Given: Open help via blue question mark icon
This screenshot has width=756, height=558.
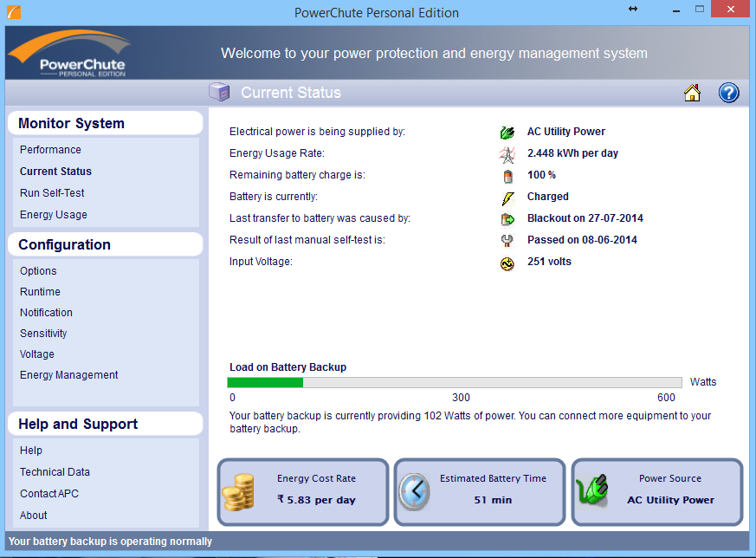Looking at the screenshot, I should (728, 93).
